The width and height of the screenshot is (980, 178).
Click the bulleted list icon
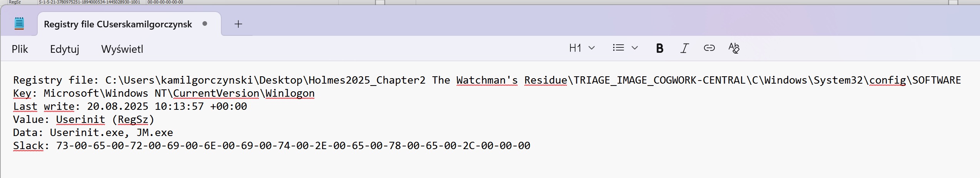click(618, 48)
